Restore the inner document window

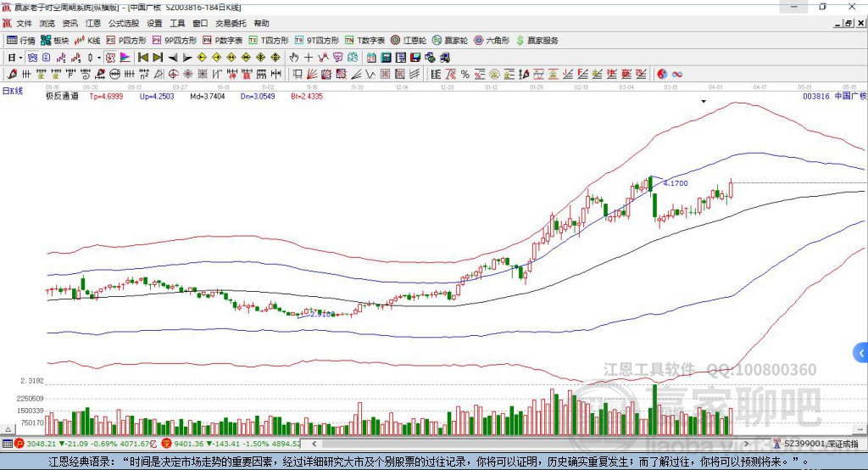(849, 23)
